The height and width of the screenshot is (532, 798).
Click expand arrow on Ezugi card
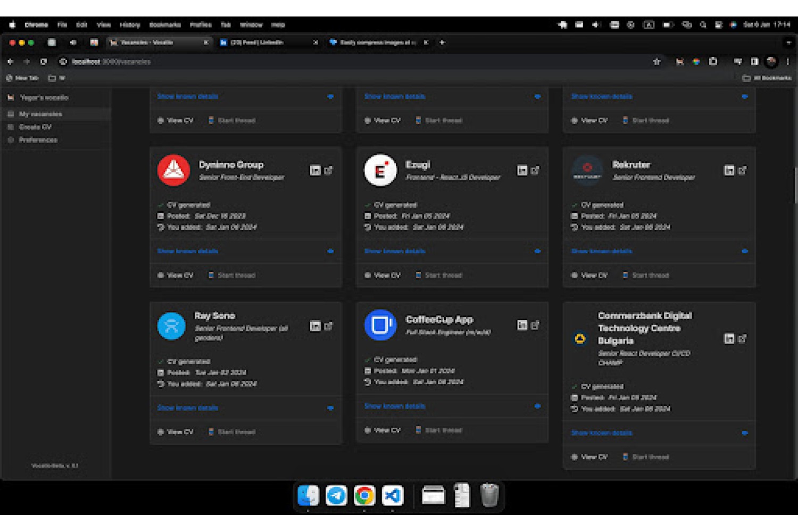(537, 251)
